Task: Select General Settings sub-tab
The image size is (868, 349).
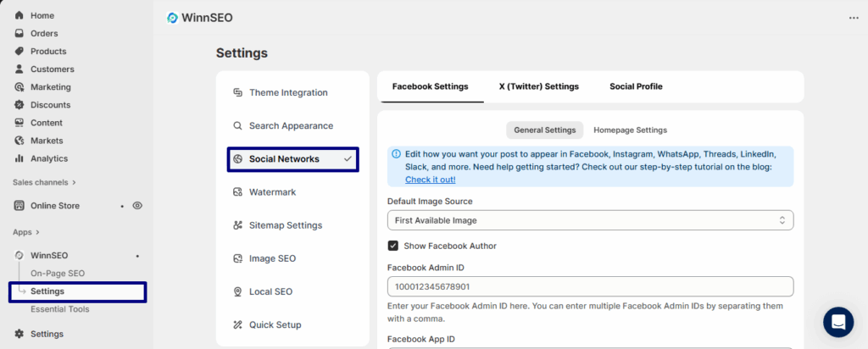Action: click(x=545, y=130)
